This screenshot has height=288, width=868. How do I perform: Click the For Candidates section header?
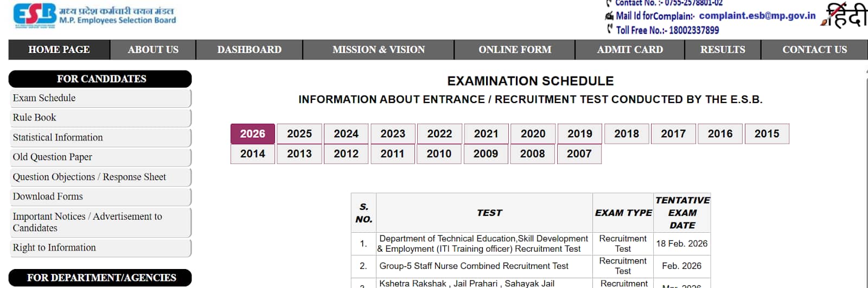[100, 79]
